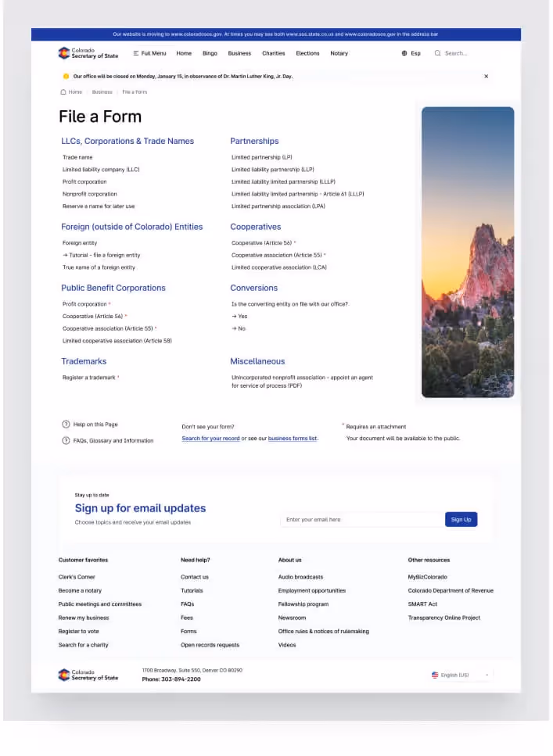Follow Search for your record link
This screenshot has height=756, width=553.
click(210, 439)
